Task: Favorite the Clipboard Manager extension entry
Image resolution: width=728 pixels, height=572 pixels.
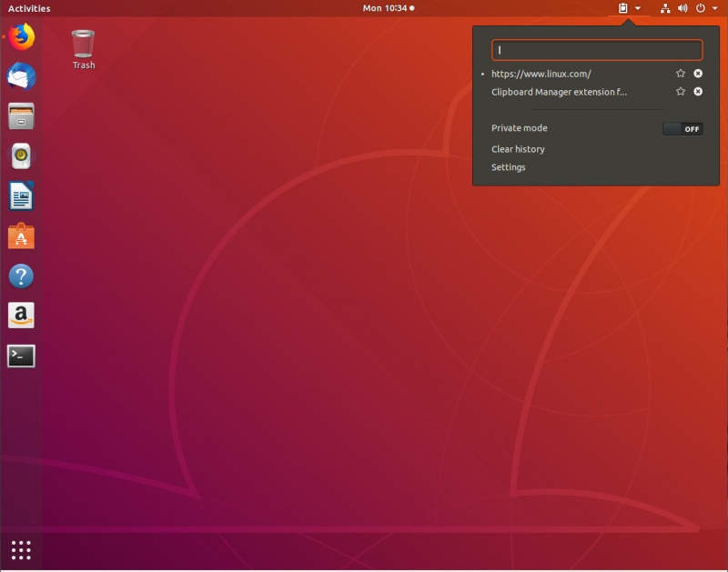Action: [680, 92]
